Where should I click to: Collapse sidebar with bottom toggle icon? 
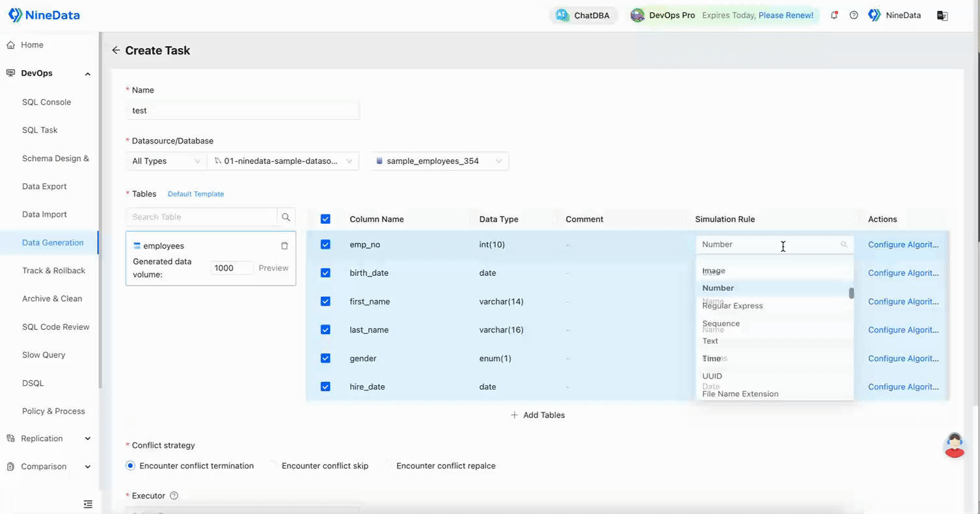point(88,504)
